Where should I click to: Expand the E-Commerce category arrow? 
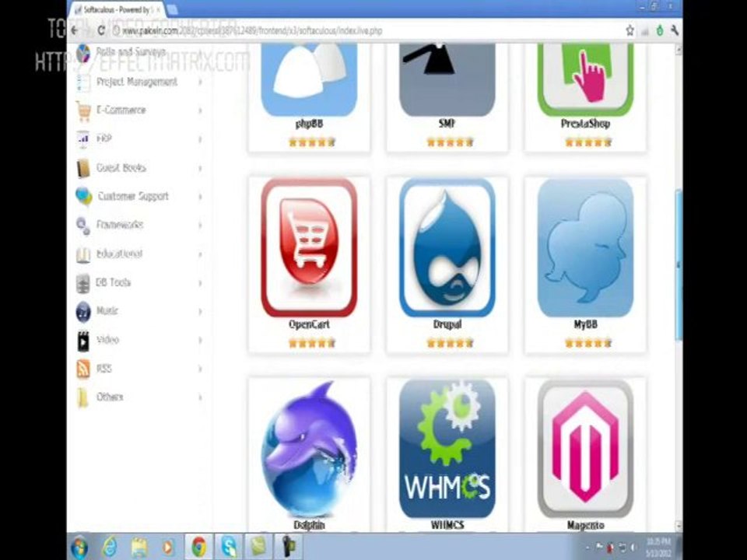pos(200,110)
